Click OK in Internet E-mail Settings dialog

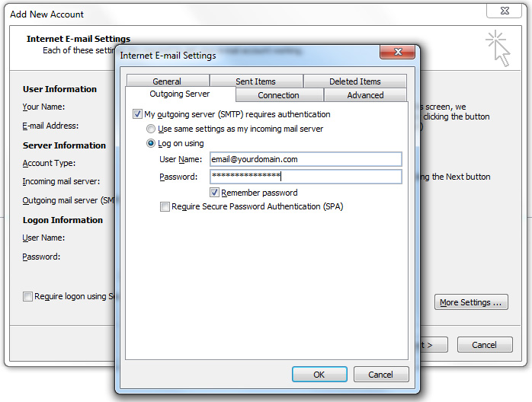[319, 374]
